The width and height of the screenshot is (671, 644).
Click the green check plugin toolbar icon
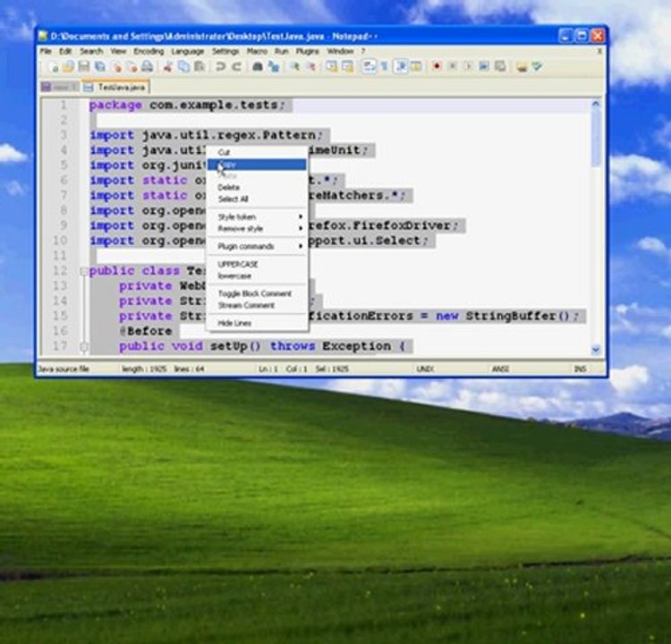tap(537, 67)
